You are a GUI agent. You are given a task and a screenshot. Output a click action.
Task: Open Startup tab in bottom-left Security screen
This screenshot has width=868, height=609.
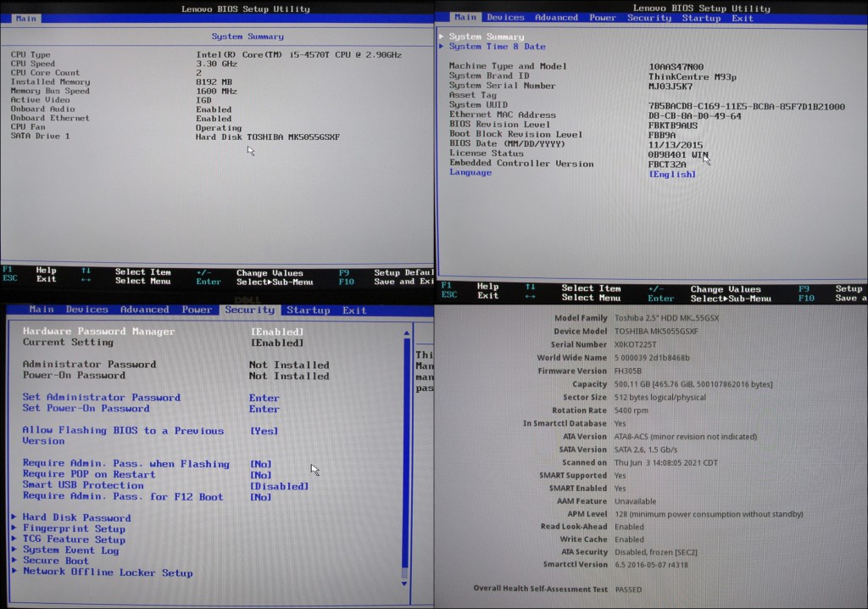pos(309,310)
